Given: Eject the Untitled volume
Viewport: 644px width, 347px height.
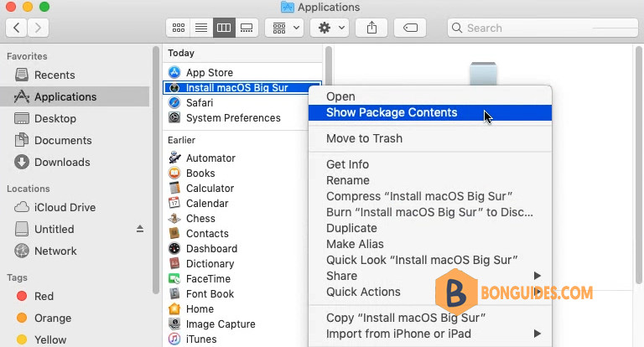Looking at the screenshot, I should [x=140, y=229].
